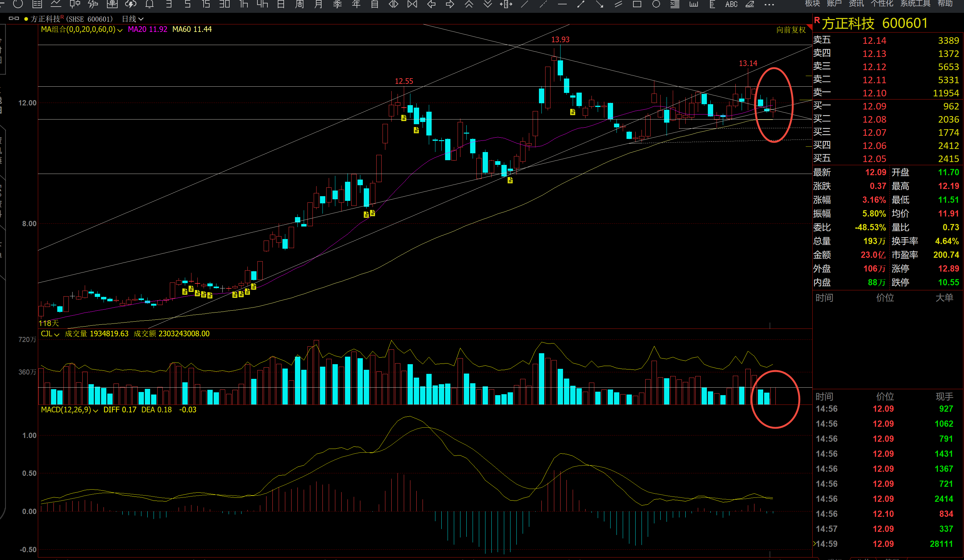Select the parallel lines drawing tool
The image size is (964, 560).
tap(618, 4)
